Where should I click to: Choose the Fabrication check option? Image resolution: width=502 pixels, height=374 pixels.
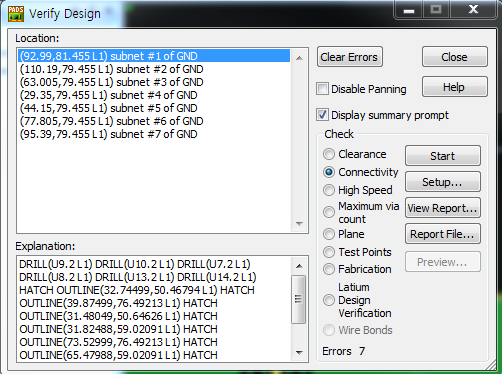coord(329,269)
